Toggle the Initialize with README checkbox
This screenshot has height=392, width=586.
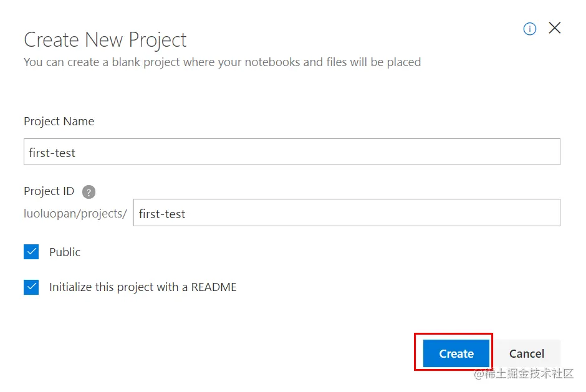pyautogui.click(x=31, y=287)
